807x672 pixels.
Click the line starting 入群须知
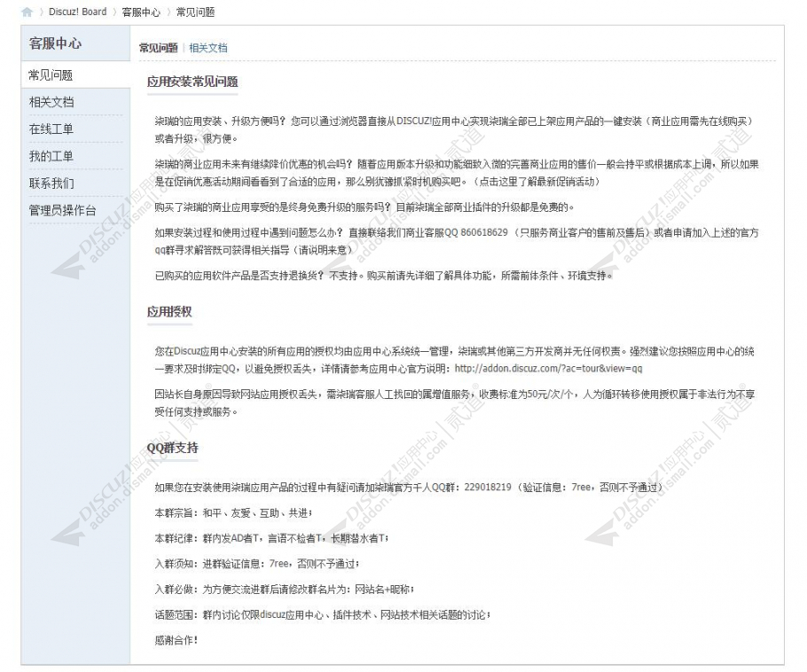(257, 564)
